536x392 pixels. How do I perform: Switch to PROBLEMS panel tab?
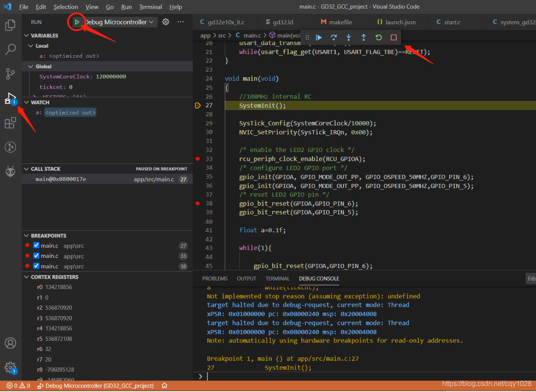point(215,279)
